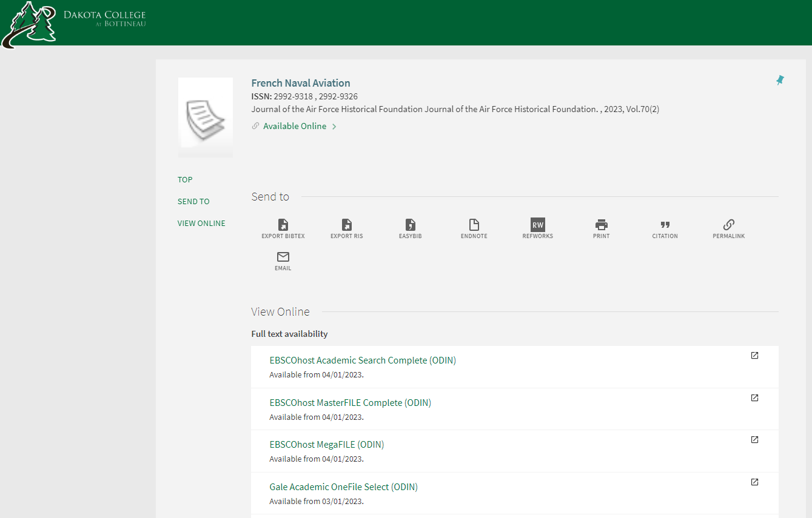Click availability date under EBSCOhost MegaFILE
This screenshot has width=812, height=518.
click(317, 459)
